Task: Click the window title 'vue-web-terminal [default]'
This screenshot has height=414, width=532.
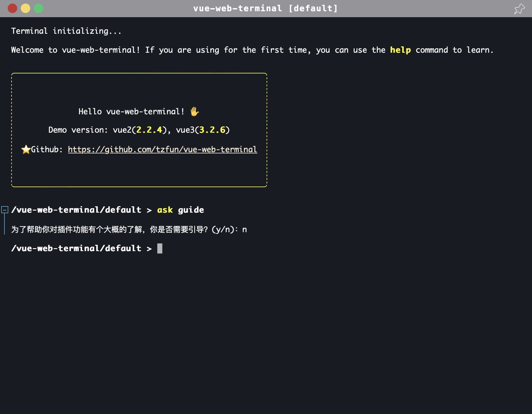Action: (265, 8)
